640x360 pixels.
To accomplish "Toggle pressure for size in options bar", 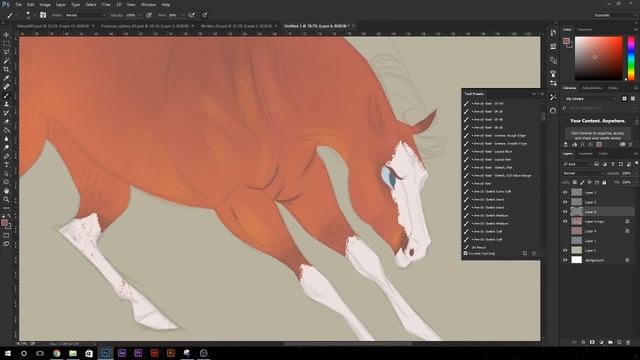I will (x=204, y=15).
